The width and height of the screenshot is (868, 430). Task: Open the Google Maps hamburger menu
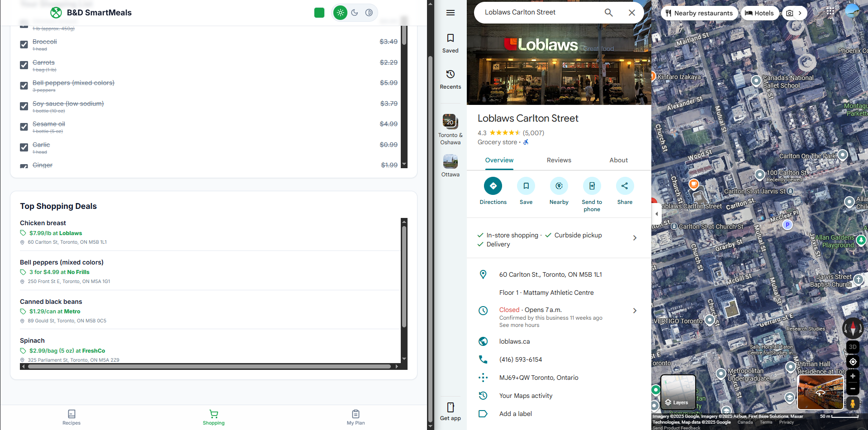[x=451, y=13]
